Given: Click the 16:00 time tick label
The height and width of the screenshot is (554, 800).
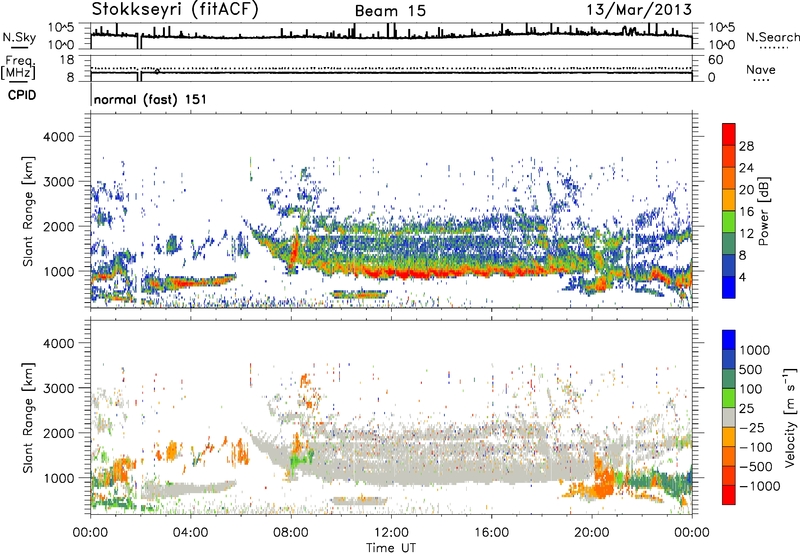Looking at the screenshot, I should coord(491,533).
